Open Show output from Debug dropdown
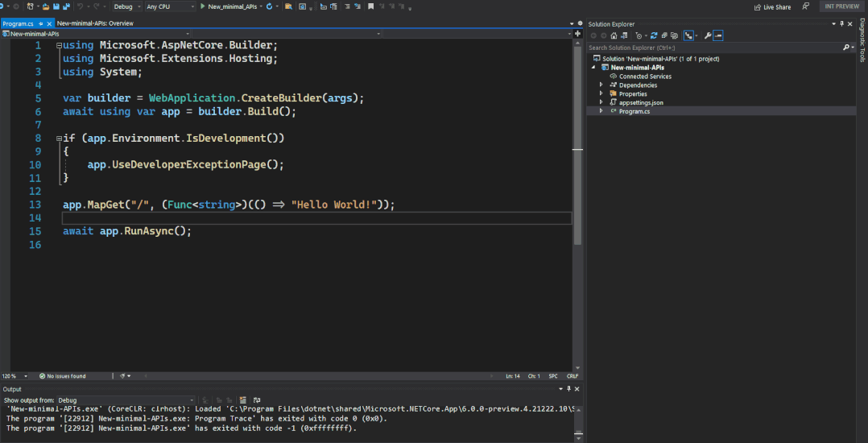Image resolution: width=868 pixels, height=443 pixels. (x=126, y=400)
